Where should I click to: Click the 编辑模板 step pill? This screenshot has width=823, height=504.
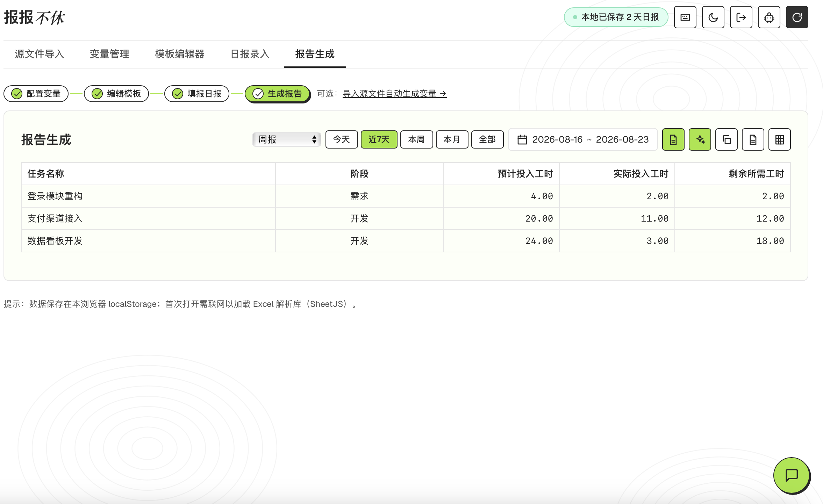(116, 94)
